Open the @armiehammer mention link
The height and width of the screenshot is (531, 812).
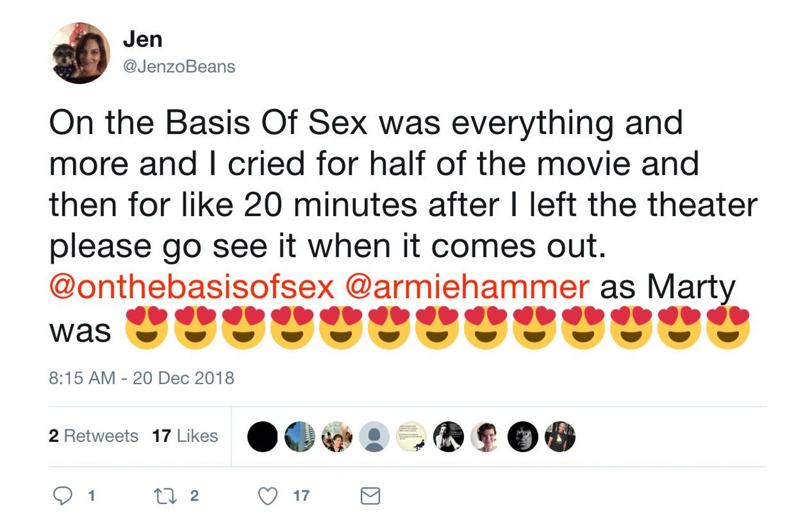coord(467,287)
